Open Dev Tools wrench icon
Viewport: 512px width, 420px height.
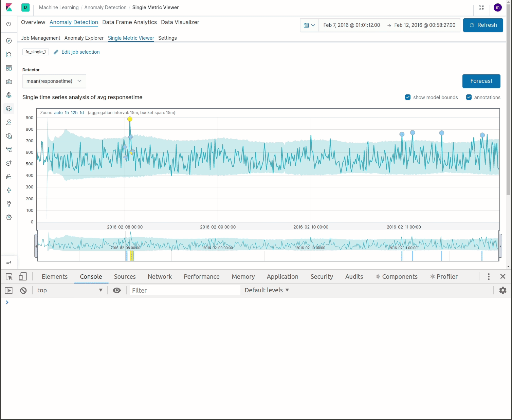(x=9, y=204)
